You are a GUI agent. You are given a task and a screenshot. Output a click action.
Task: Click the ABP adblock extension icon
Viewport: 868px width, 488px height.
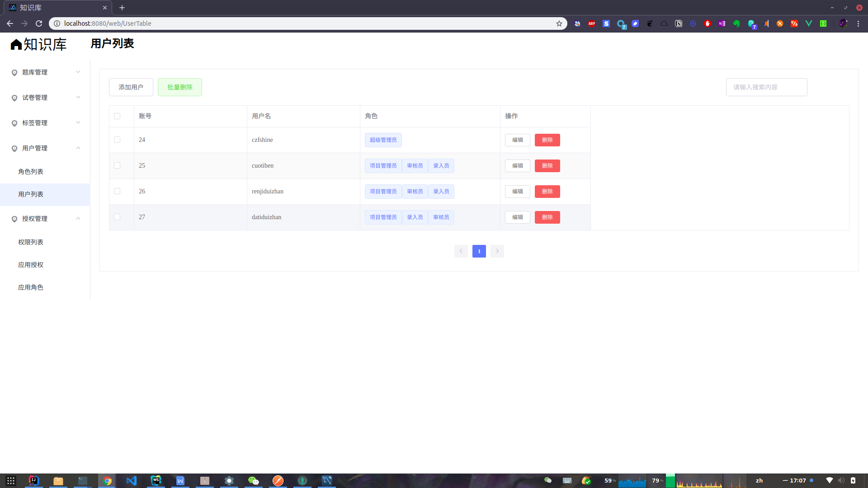click(x=592, y=23)
